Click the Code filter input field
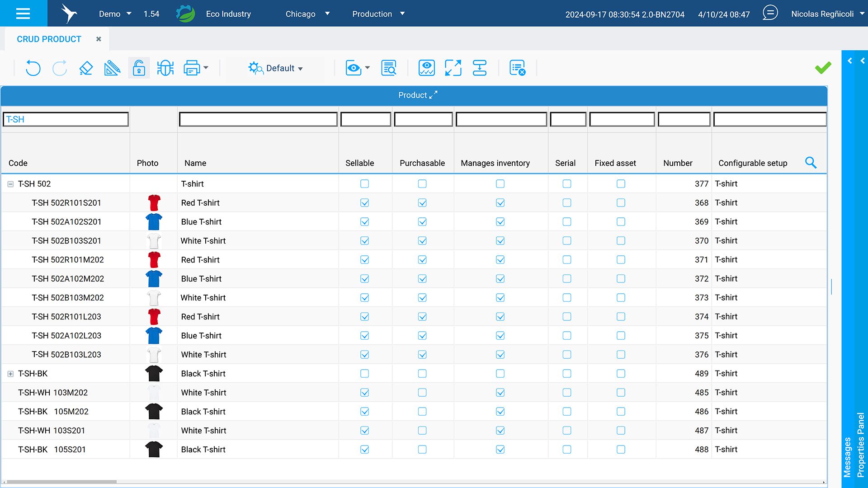This screenshot has height=488, width=868. pos(66,120)
